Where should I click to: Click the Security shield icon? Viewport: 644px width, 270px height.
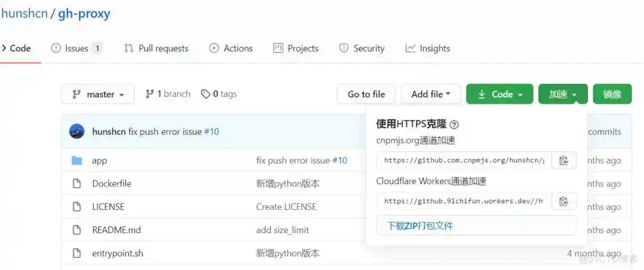[x=344, y=48]
